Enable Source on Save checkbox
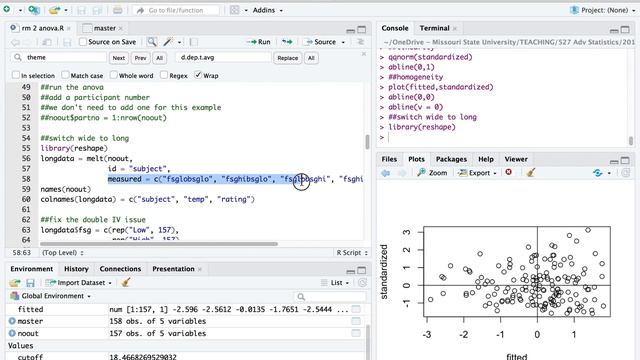The height and width of the screenshot is (360, 640). point(83,42)
